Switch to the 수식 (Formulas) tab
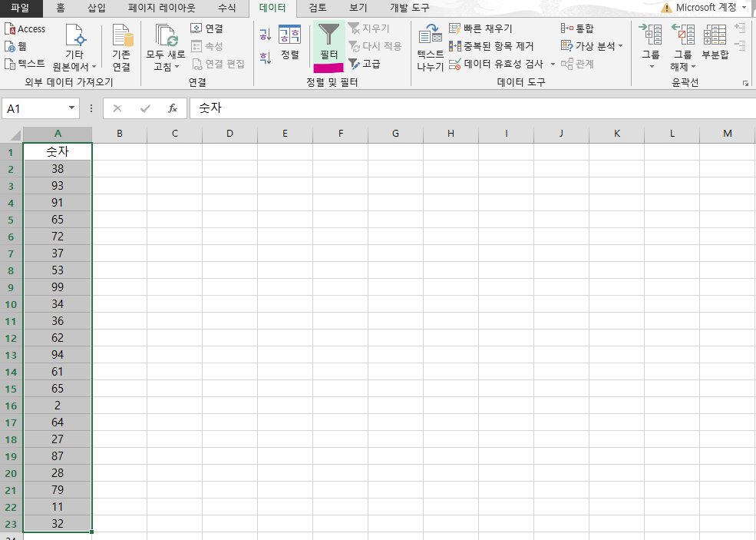756x540 pixels. (x=226, y=8)
